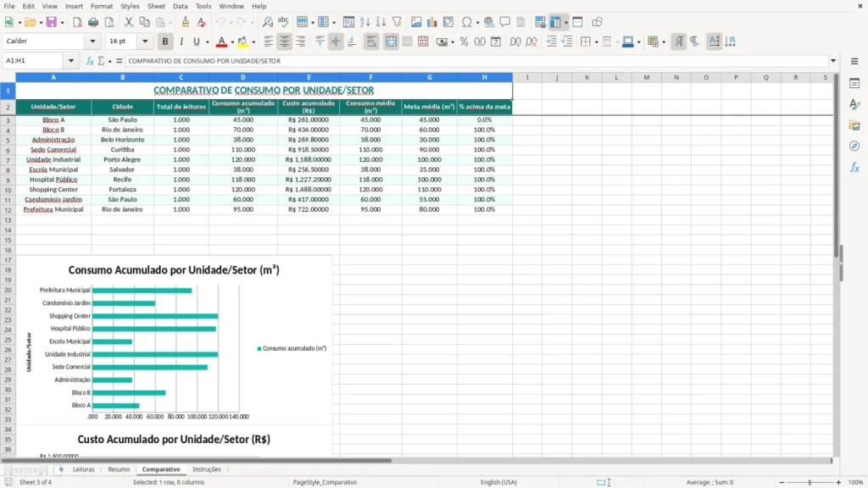This screenshot has width=868, height=488.
Task: Sort ascending with the A-Z icon
Action: pos(364,22)
